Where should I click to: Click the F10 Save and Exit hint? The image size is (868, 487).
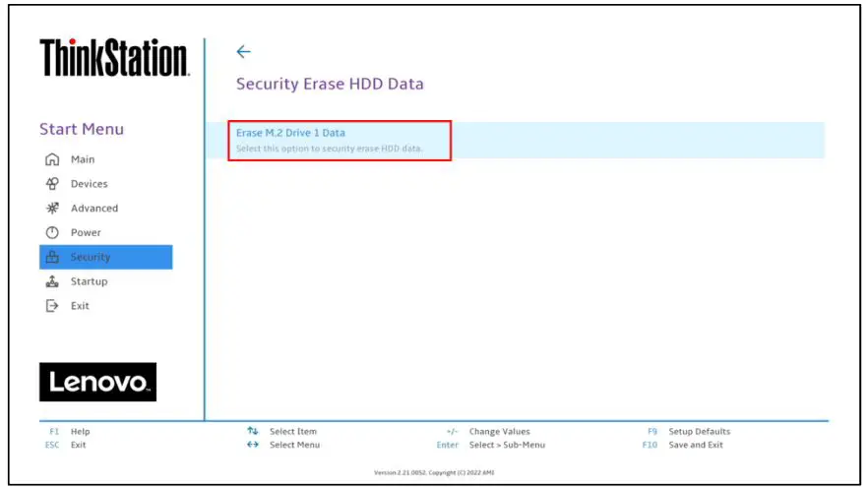pyautogui.click(x=683, y=445)
